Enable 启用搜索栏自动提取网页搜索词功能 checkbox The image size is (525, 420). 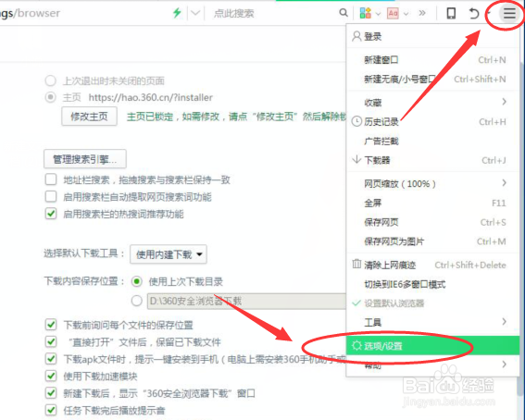tap(51, 197)
